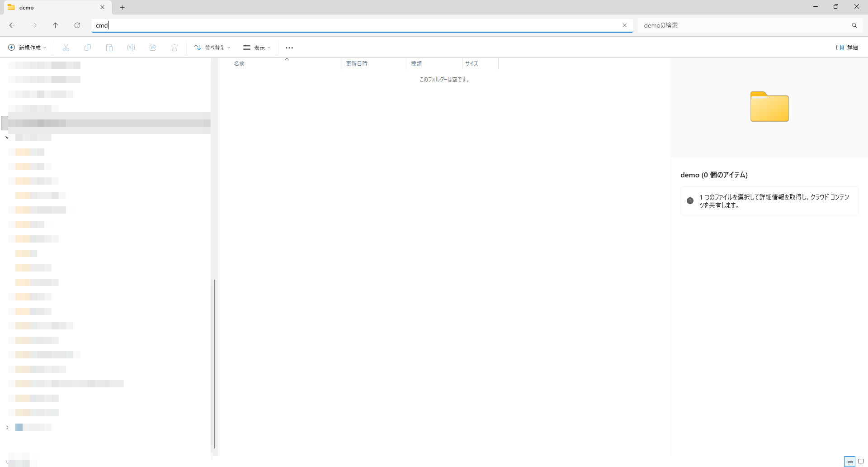
Task: Sort by サイズ column header
Action: coord(480,63)
